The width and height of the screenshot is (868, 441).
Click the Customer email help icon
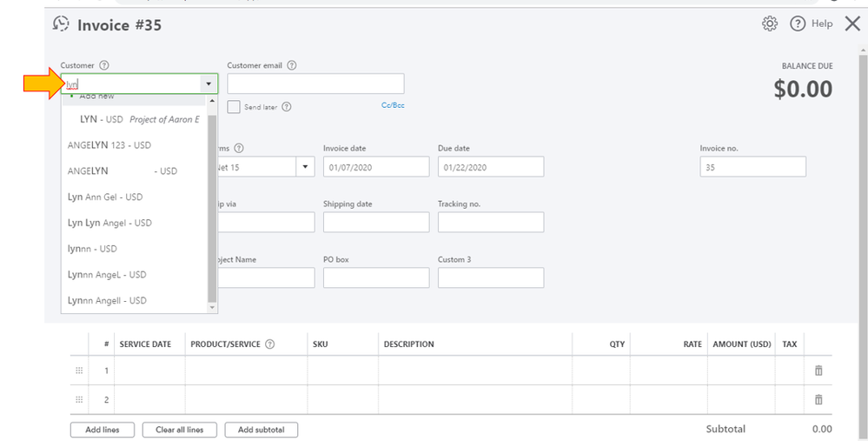click(292, 65)
